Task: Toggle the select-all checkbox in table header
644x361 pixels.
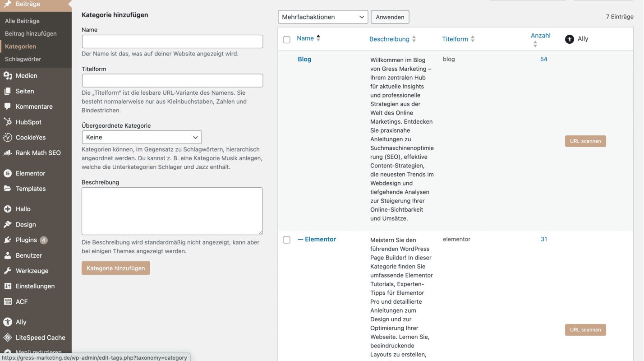Action: (x=287, y=39)
